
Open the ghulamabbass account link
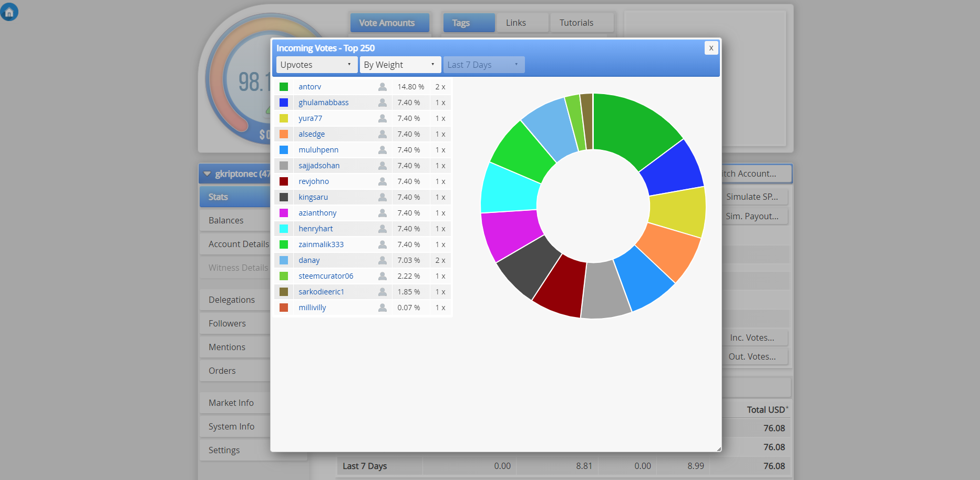(x=324, y=103)
